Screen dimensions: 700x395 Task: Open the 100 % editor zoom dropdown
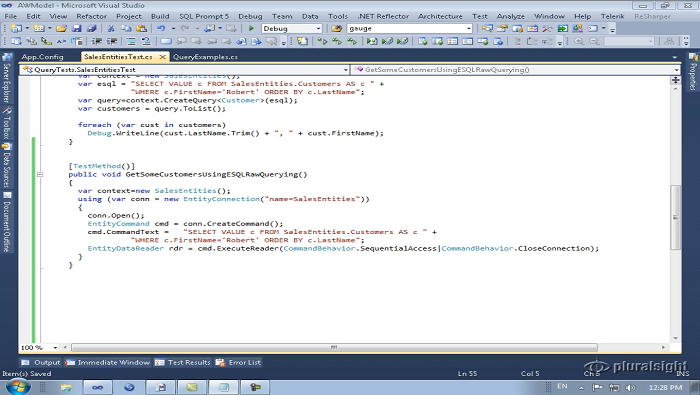55,347
